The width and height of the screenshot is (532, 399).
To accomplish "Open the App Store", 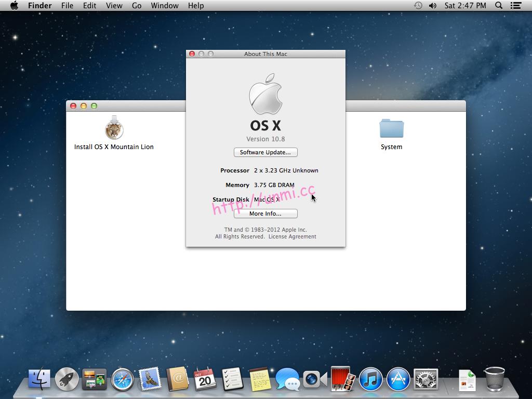I will 397,379.
